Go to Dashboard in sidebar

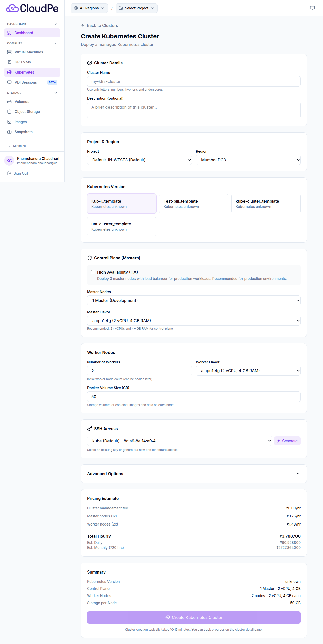click(32, 33)
